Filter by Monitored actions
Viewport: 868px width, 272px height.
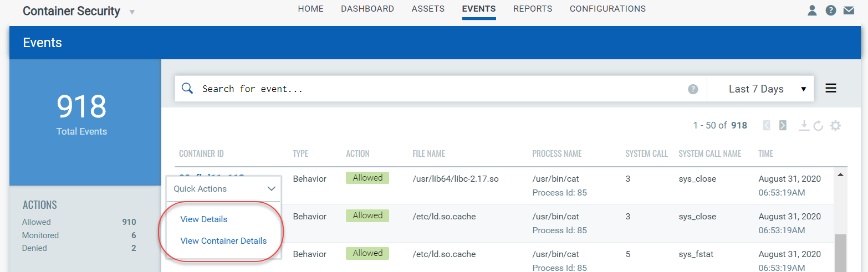[40, 235]
